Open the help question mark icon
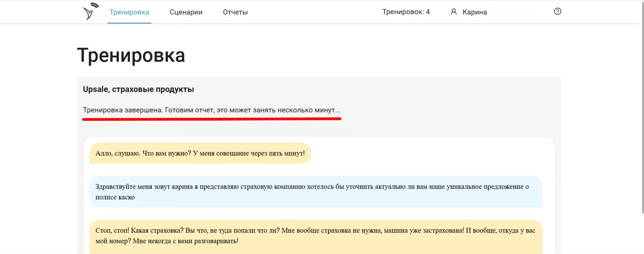 (557, 12)
